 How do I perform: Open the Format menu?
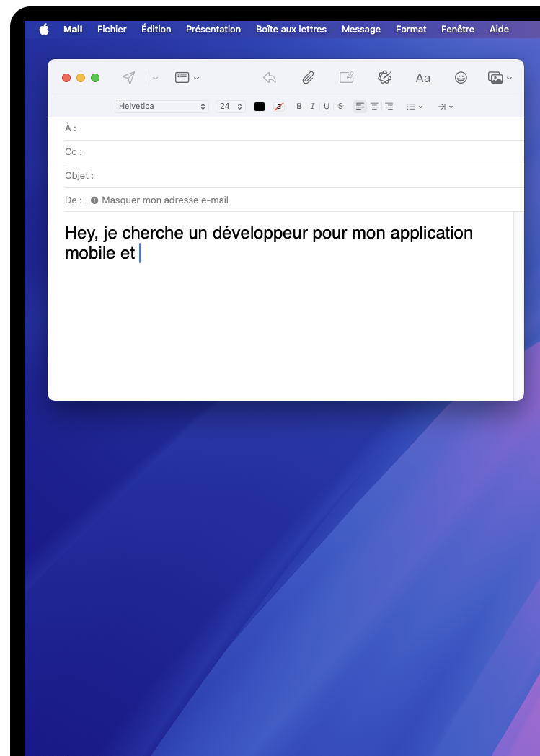pos(411,30)
